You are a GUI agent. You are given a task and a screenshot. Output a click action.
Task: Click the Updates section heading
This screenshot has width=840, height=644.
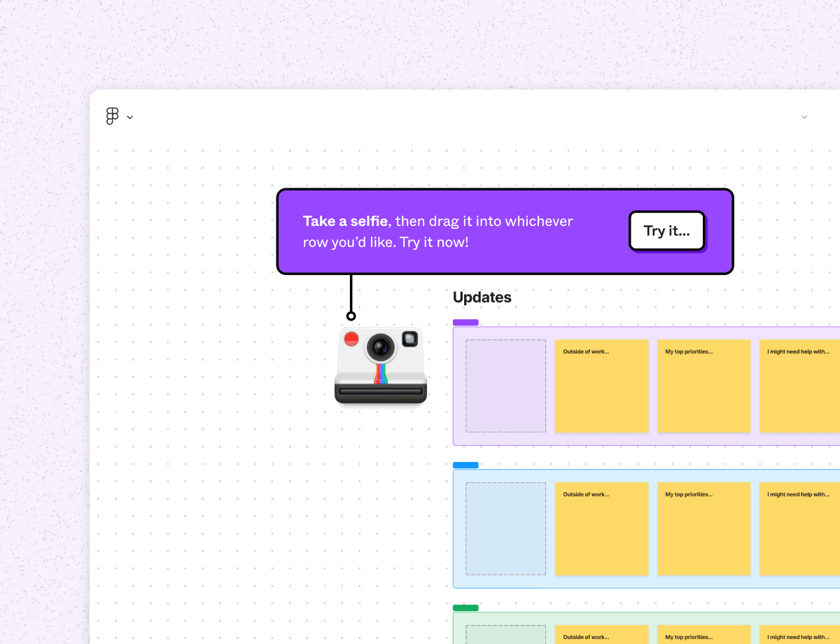click(x=482, y=297)
